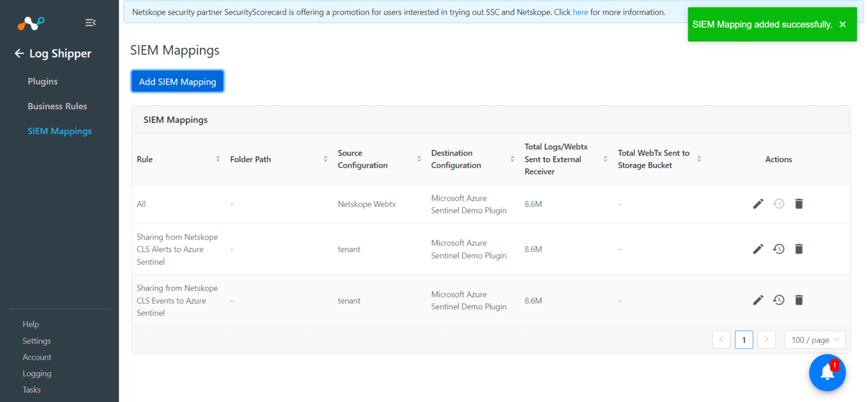Delete the CLS Events to Azure Sentinel mapping
868x402 pixels.
798,300
